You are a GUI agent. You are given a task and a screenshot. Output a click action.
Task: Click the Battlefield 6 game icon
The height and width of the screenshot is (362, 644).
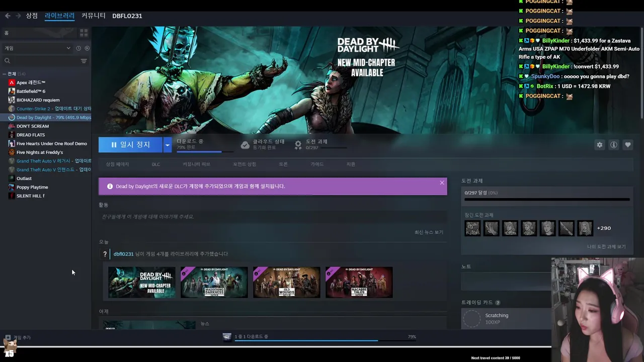(x=12, y=91)
